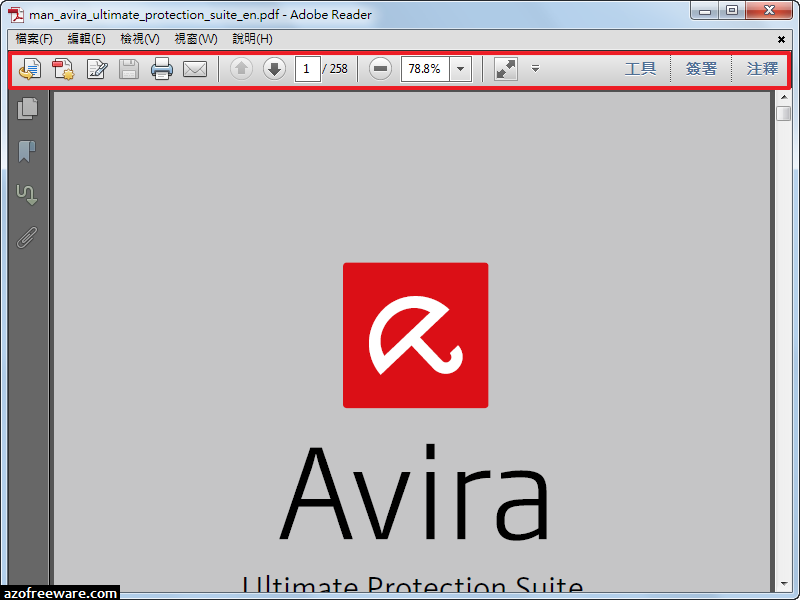Click the vertical scrollbar thumb

[x=784, y=113]
